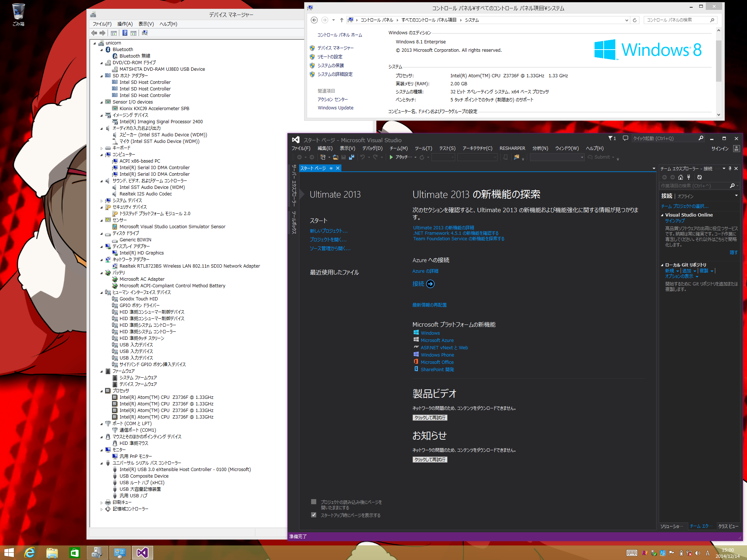Select Intel(R) HD Graphics device
This screenshot has height=560, width=747.
142,253
